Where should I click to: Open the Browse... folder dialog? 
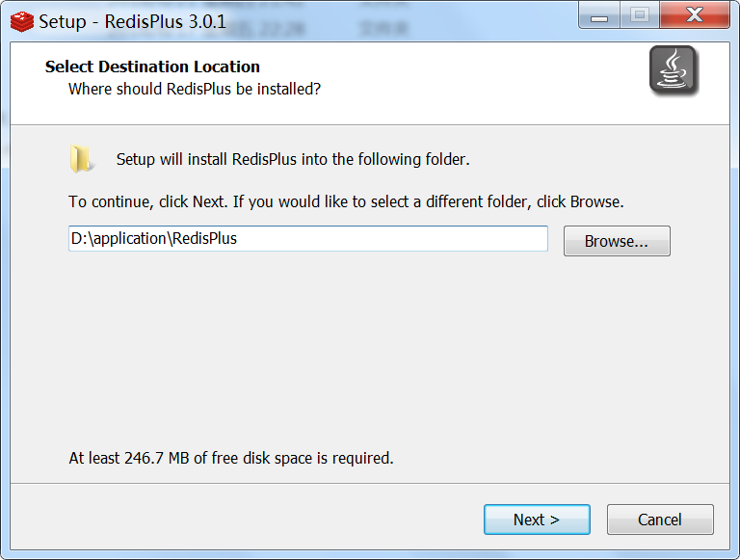click(x=617, y=241)
